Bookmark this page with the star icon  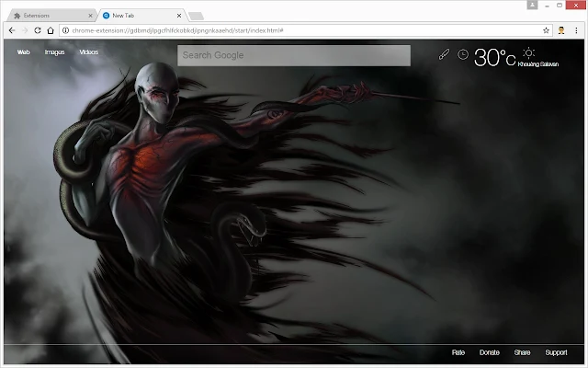click(x=546, y=30)
